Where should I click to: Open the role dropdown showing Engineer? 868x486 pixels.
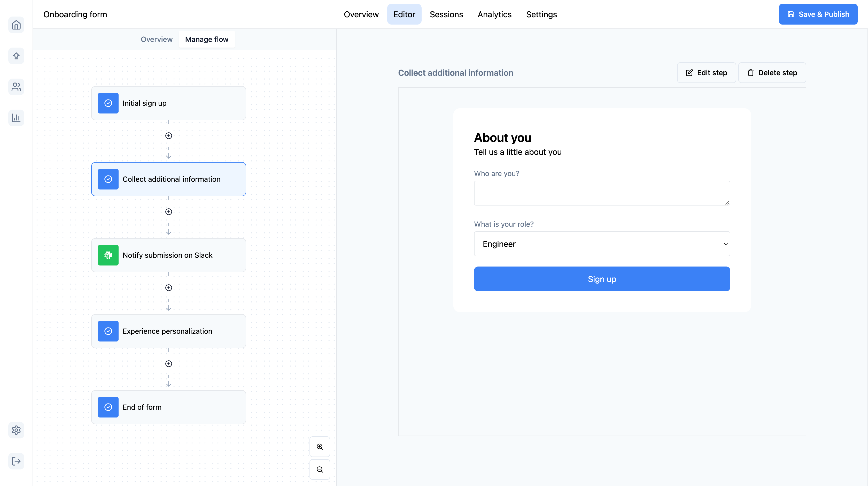tap(602, 244)
